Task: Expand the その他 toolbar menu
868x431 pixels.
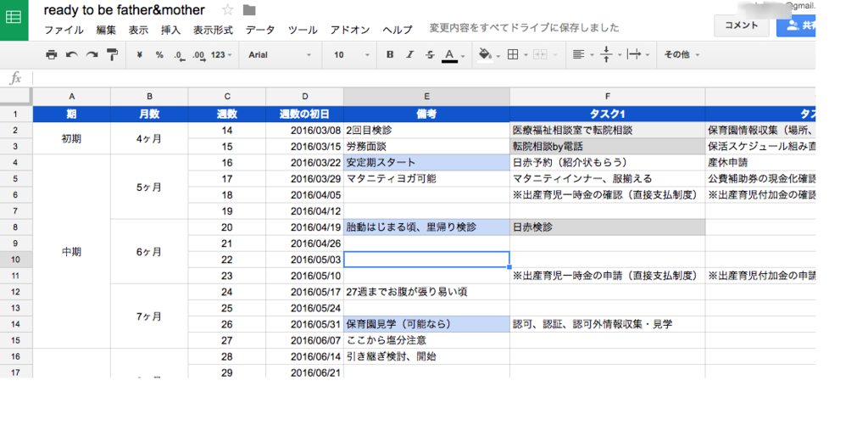Action: (x=682, y=54)
